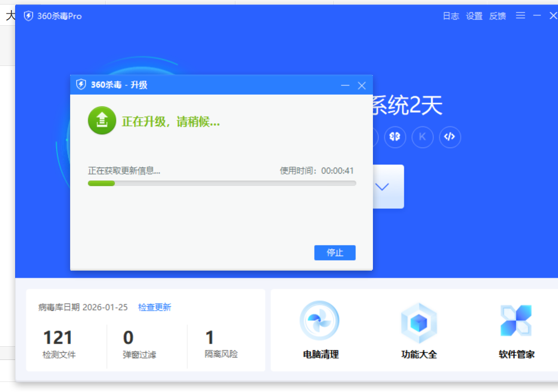The height and width of the screenshot is (392, 558).
Task: Open 设置 (Settings) from title bar
Action: (x=474, y=16)
